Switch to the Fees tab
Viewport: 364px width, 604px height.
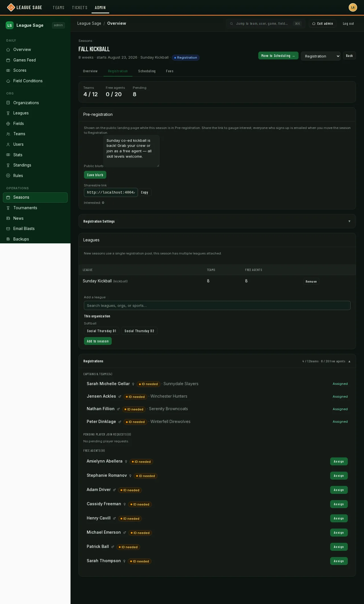click(x=170, y=71)
